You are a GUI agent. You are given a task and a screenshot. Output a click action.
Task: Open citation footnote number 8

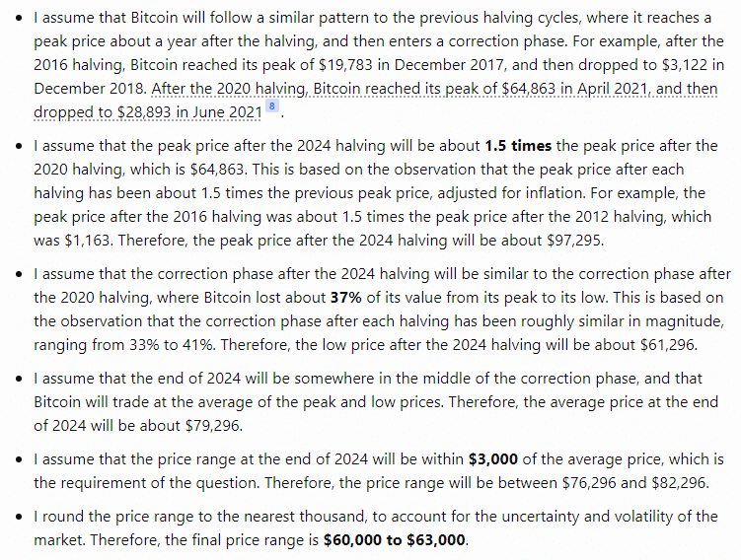[x=272, y=107]
